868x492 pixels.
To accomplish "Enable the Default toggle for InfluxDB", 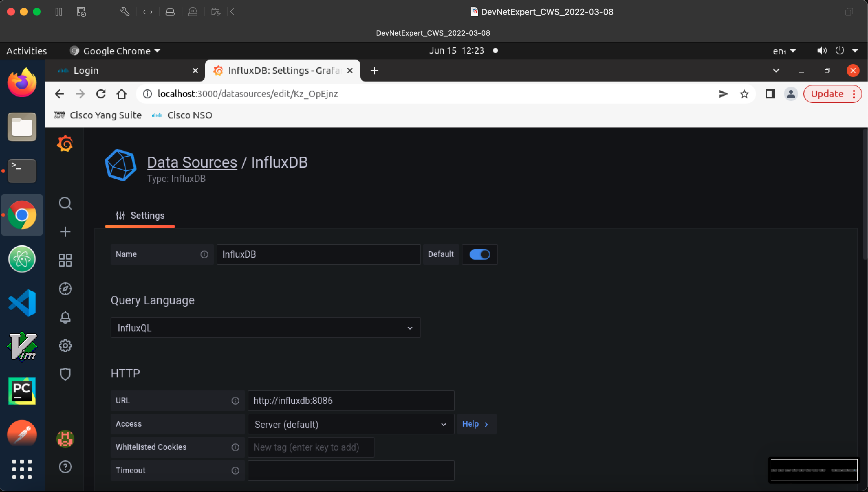I will 479,254.
